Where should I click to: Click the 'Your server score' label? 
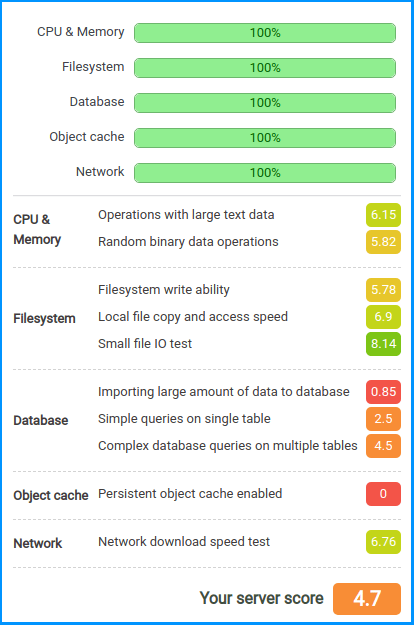pos(261,598)
